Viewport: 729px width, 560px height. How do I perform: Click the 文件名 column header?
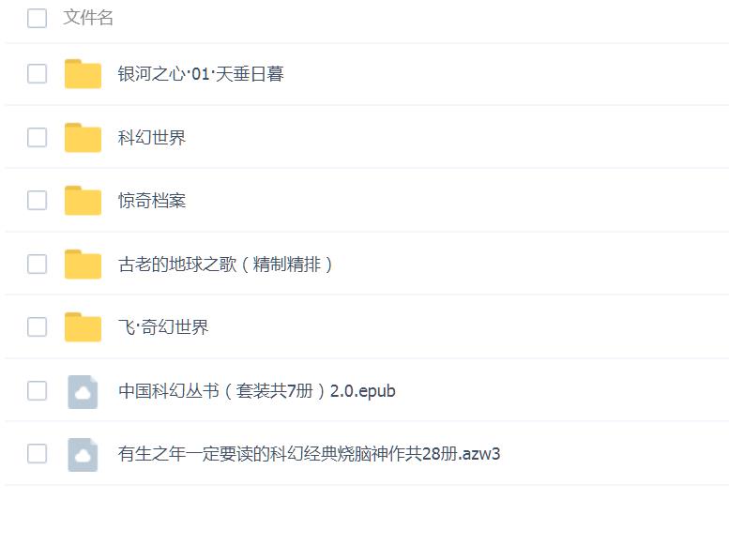pos(88,18)
